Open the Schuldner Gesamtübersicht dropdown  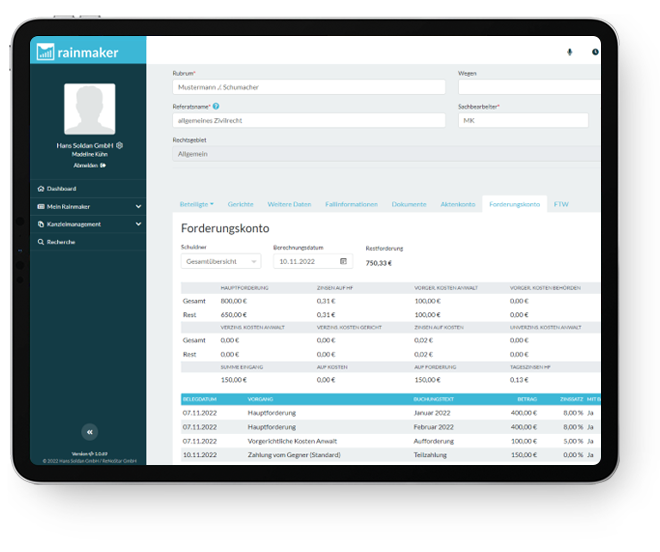point(221,261)
